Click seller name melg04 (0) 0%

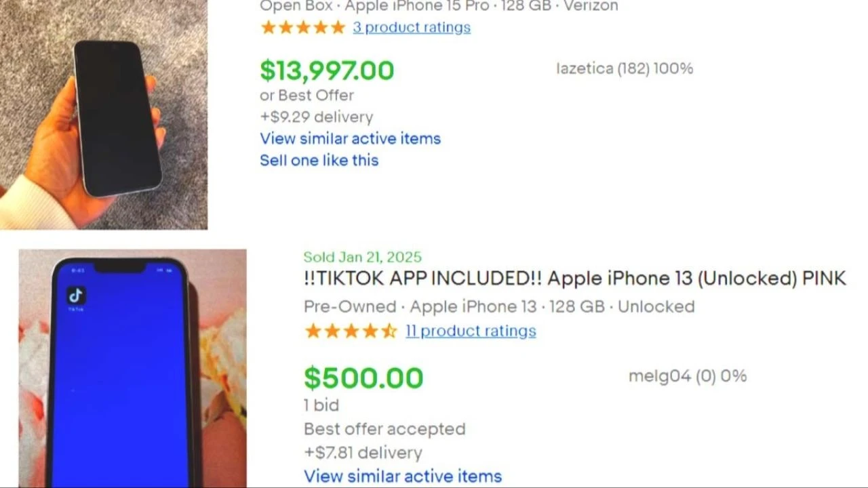coord(687,376)
